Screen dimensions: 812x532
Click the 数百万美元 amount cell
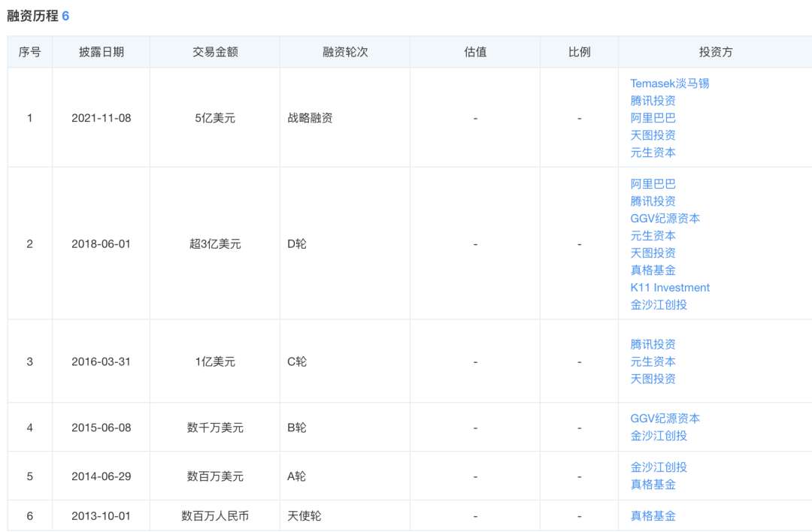coord(215,476)
